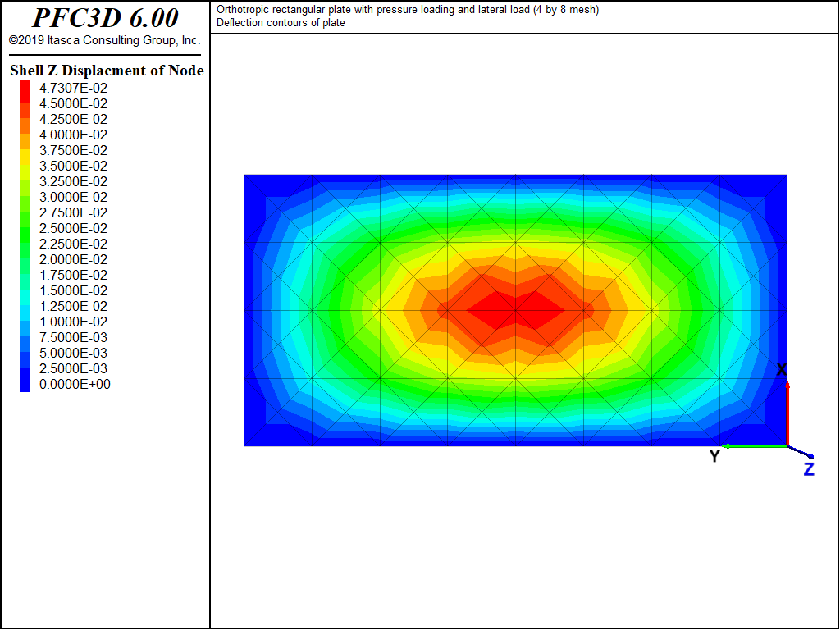
Task: Select legend value 0.0000E+00
Action: [75, 384]
